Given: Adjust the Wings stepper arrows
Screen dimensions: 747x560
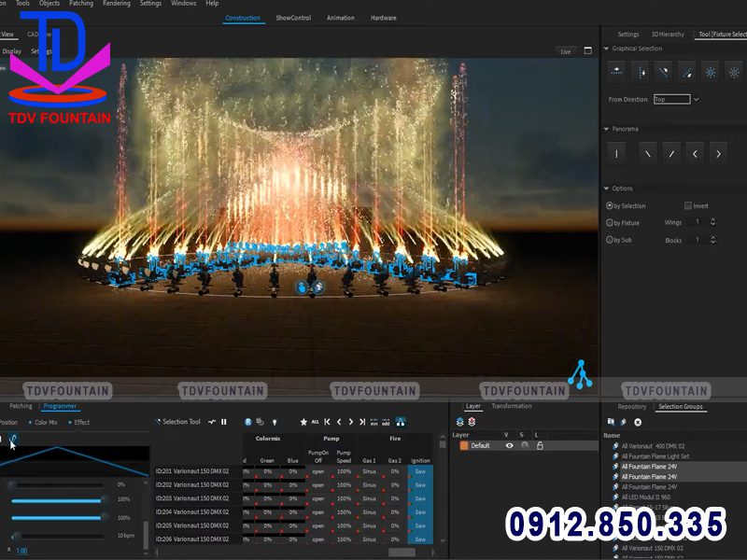Looking at the screenshot, I should point(712,222).
